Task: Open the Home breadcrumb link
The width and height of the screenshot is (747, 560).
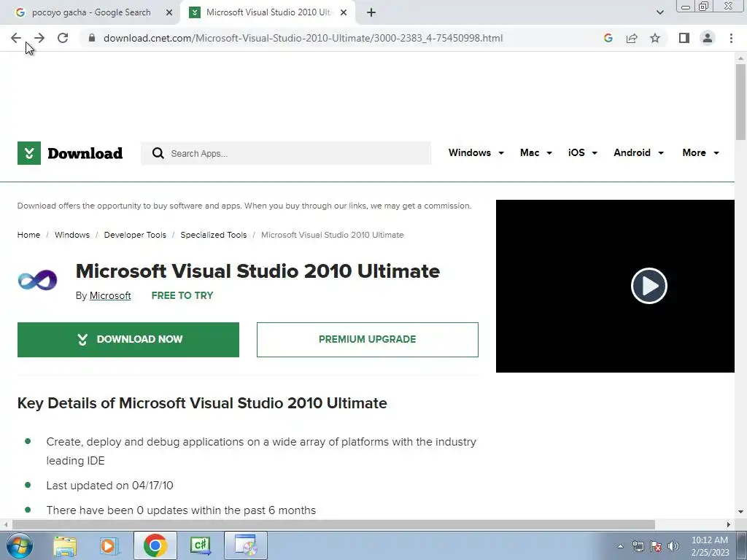Action: [x=28, y=235]
